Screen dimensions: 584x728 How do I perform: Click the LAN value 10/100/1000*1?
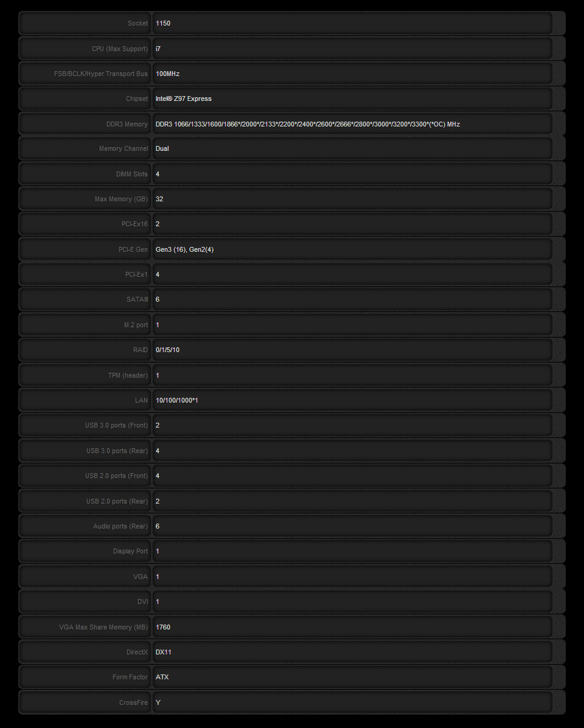[176, 400]
